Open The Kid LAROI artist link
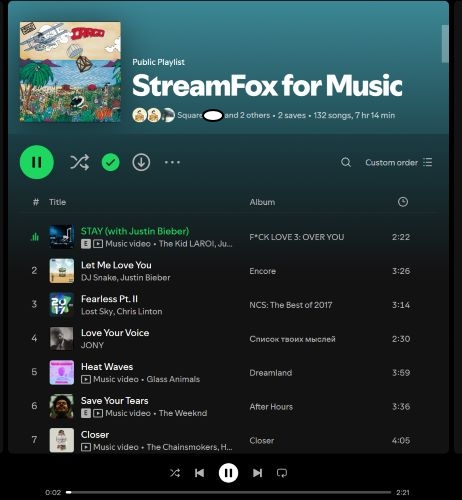462x500 pixels. click(186, 244)
